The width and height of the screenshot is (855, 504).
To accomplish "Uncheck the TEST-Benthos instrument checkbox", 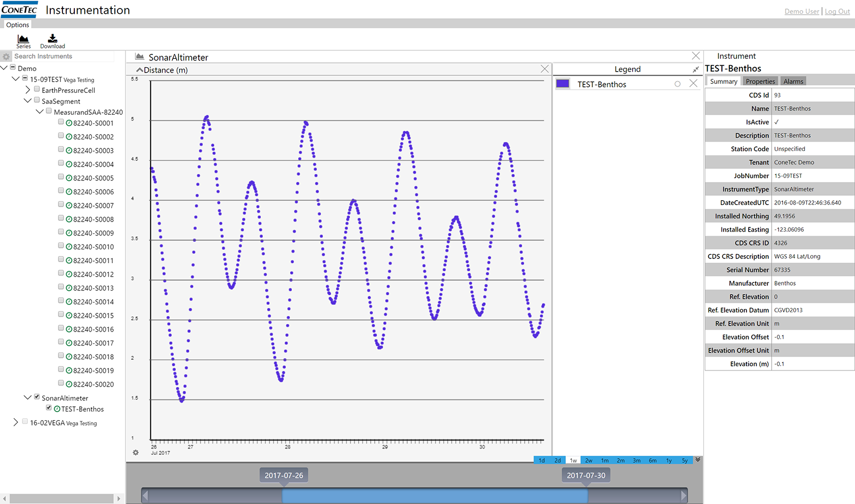I will point(49,408).
